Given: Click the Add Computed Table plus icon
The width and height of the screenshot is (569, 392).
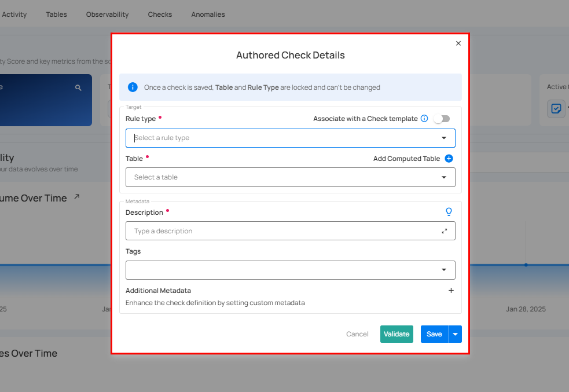Looking at the screenshot, I should (x=449, y=159).
